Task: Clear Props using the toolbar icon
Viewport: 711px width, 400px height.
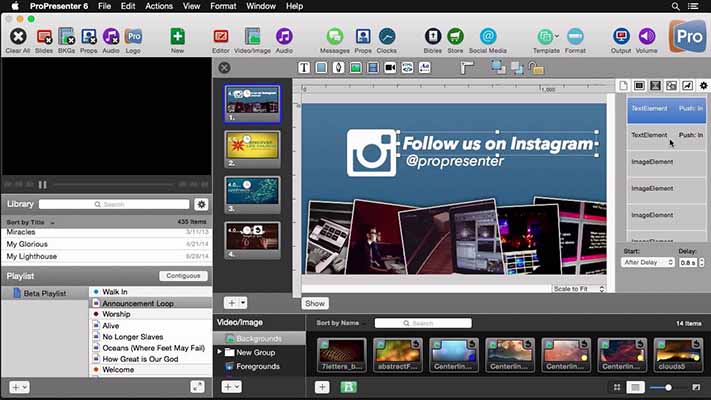Action: 89,37
